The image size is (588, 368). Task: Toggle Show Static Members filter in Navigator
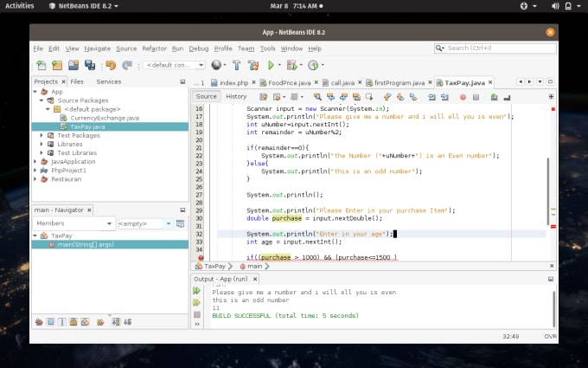coord(62,322)
